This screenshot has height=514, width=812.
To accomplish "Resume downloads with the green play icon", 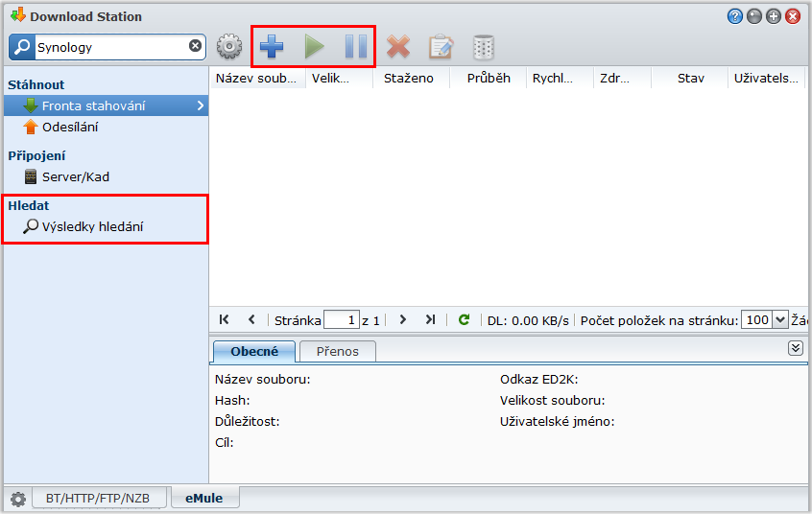I will (x=315, y=47).
